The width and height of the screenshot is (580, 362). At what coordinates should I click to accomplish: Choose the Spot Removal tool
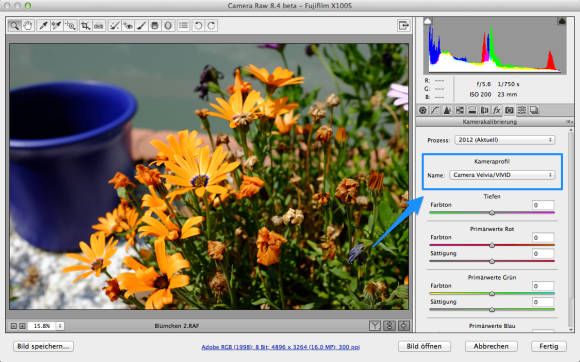tap(114, 26)
